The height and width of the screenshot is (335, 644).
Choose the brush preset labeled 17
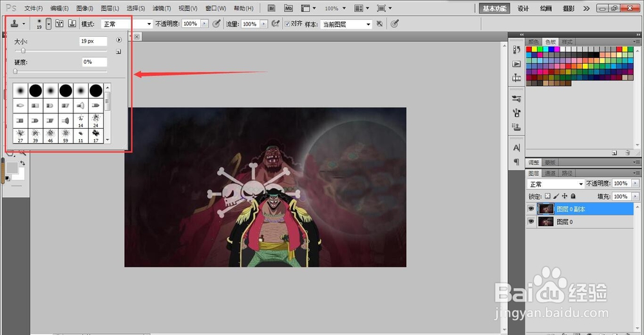pyautogui.click(x=96, y=136)
